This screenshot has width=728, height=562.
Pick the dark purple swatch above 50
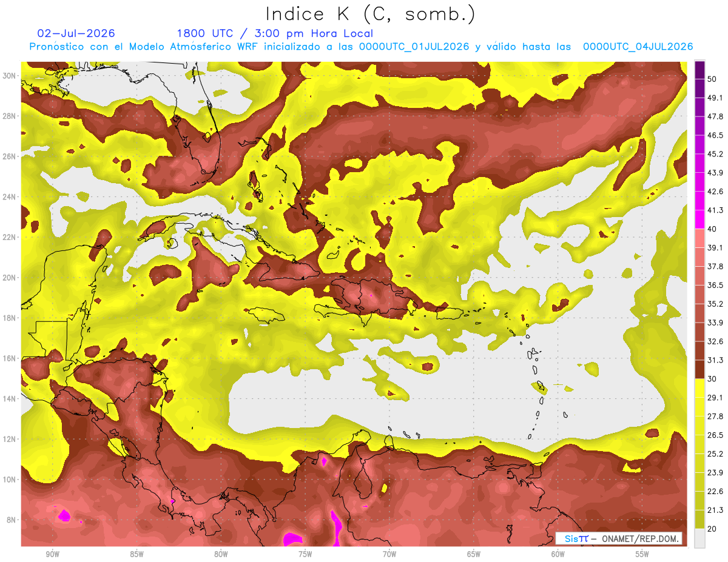coord(699,70)
